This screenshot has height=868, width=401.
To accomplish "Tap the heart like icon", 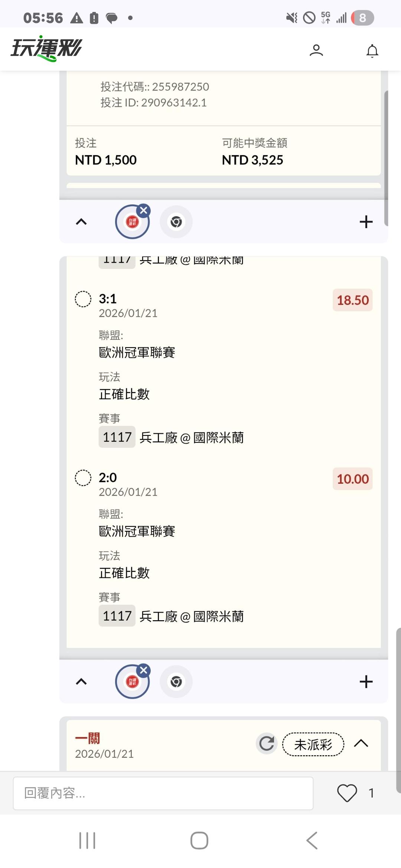I will click(347, 793).
